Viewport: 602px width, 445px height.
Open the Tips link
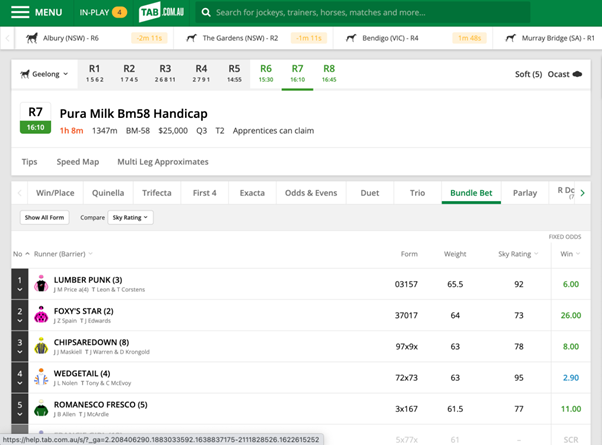pyautogui.click(x=30, y=162)
